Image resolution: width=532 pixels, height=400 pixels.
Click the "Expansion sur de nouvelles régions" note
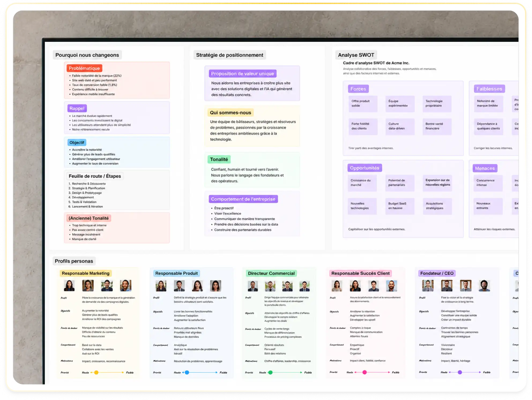pyautogui.click(x=437, y=183)
